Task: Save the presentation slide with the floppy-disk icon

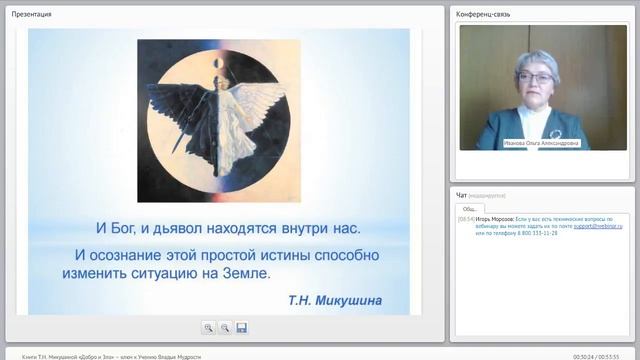Action: pos(241,328)
